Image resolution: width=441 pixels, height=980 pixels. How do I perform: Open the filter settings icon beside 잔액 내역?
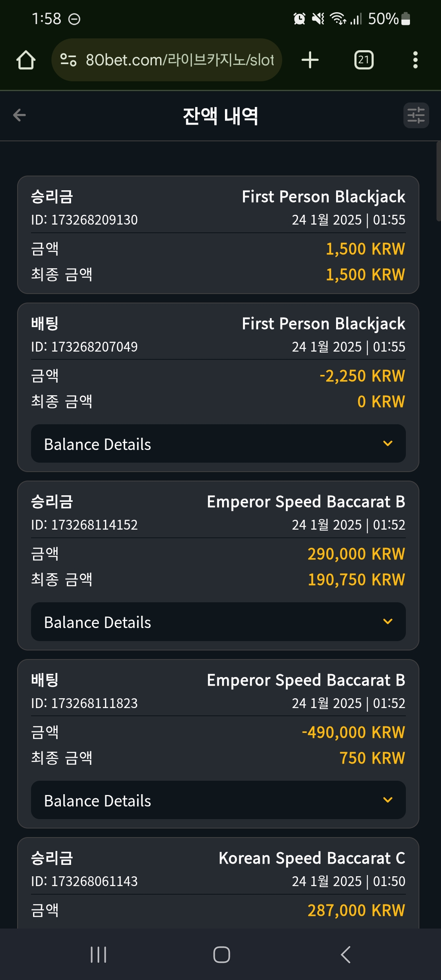[416, 115]
